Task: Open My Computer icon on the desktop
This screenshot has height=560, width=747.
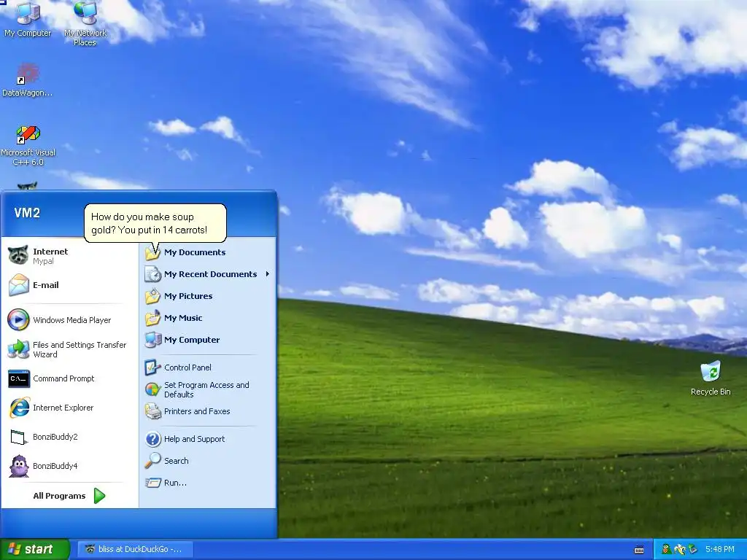Action: pos(28,19)
